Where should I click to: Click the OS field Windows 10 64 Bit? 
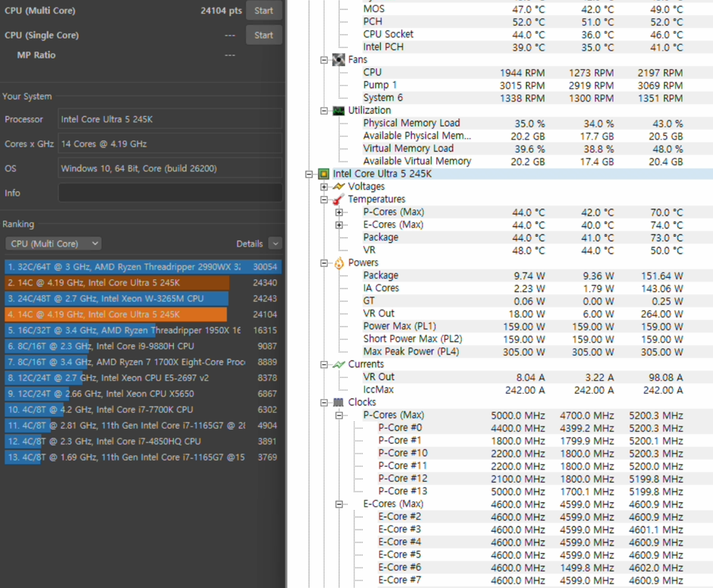point(170,168)
